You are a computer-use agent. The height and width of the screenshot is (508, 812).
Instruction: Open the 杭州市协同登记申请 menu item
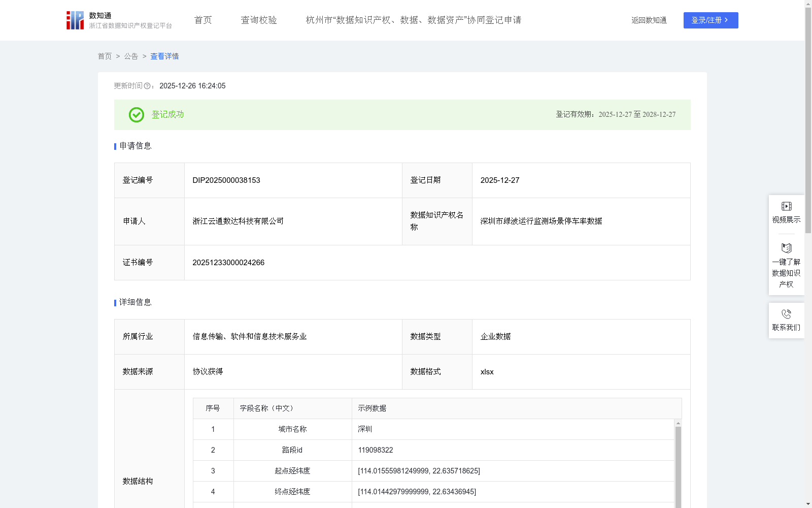click(414, 20)
